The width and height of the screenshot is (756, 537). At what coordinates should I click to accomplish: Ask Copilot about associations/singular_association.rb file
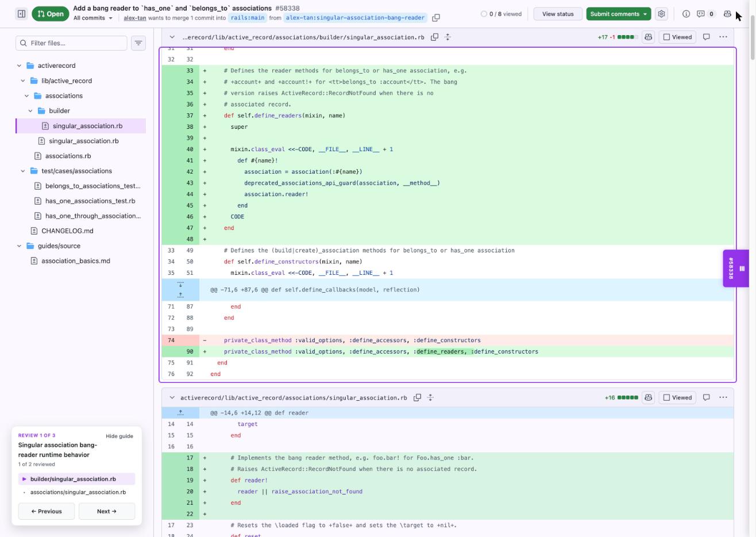pyautogui.click(x=649, y=397)
